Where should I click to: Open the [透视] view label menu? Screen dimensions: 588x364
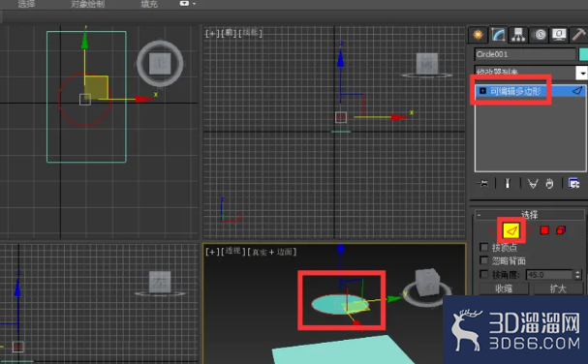coord(232,251)
